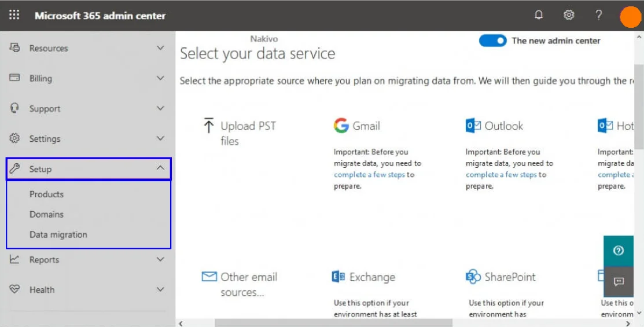This screenshot has height=327, width=644.
Task: Expand the Settings chevron
Action: (x=160, y=138)
